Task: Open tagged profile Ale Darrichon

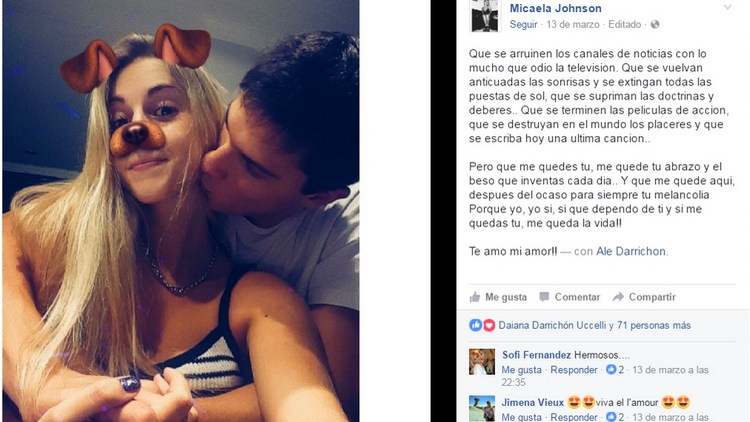Action: coord(630,251)
